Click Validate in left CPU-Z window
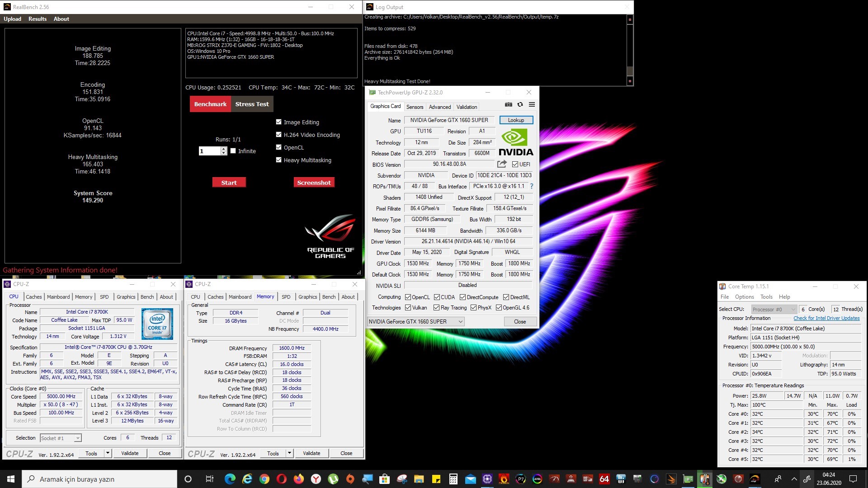The image size is (868, 488). 130,453
